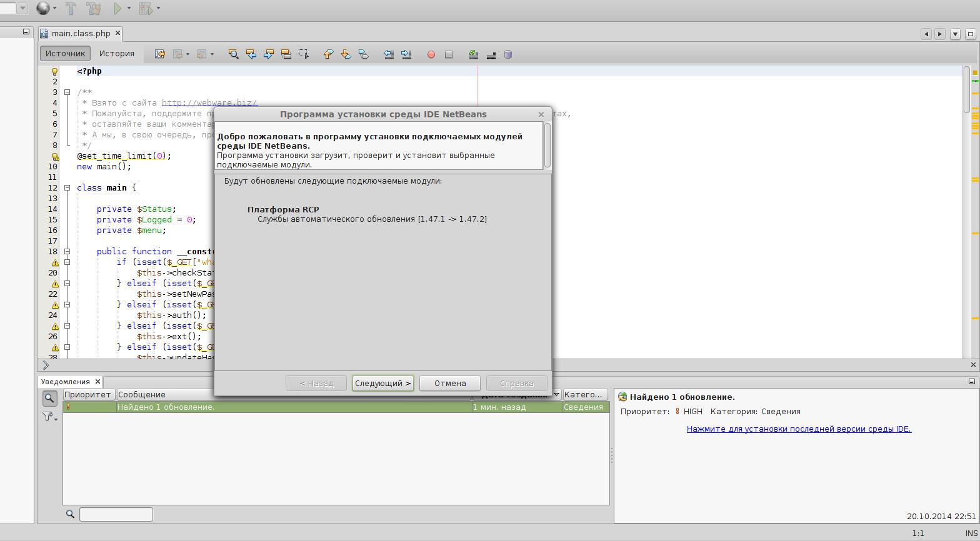Open the browser globe dropdown arrow
980x541 pixels.
[x=55, y=8]
